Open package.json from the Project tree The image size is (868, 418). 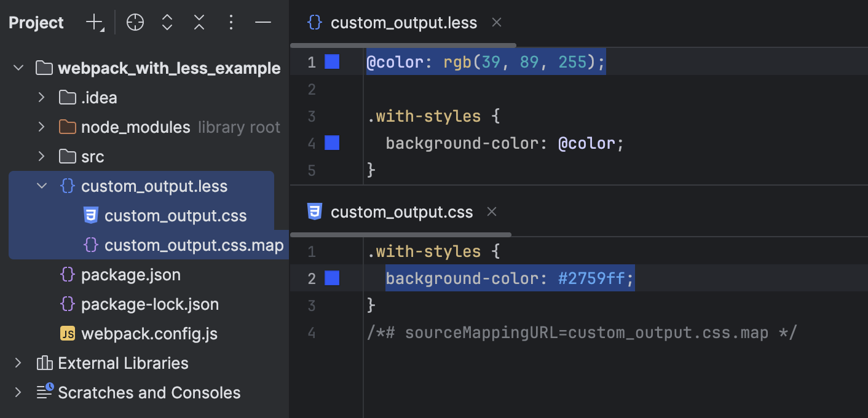[x=130, y=274]
